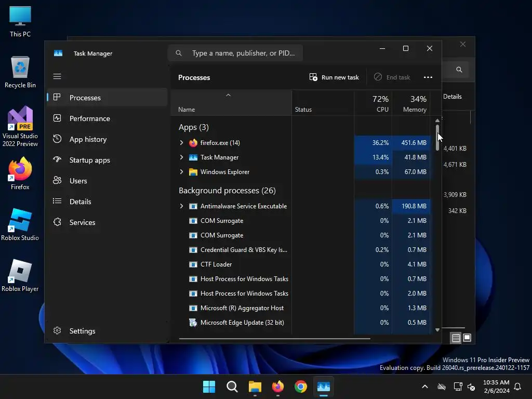Screen dimensions: 532x399
Task: Switch background window to details list view
Action: point(456,338)
